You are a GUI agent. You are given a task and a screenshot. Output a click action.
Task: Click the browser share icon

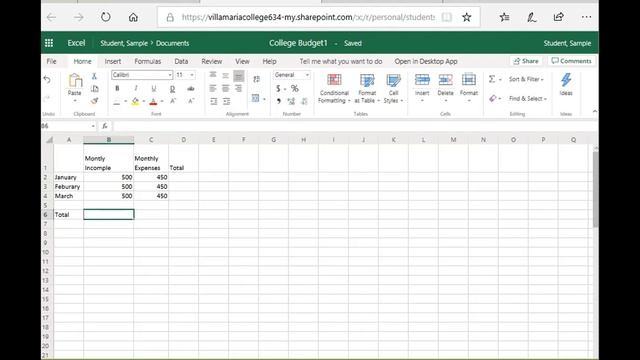point(558,17)
